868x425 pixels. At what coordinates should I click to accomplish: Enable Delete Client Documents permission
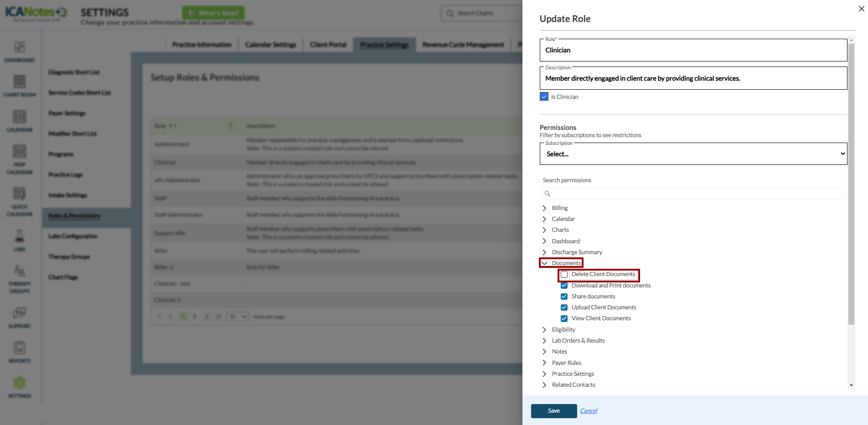coord(564,275)
